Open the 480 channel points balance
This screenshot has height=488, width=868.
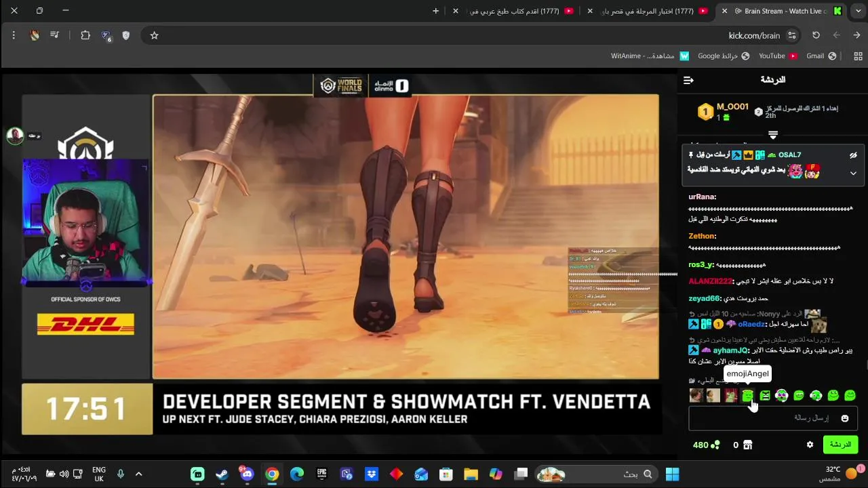(706, 445)
